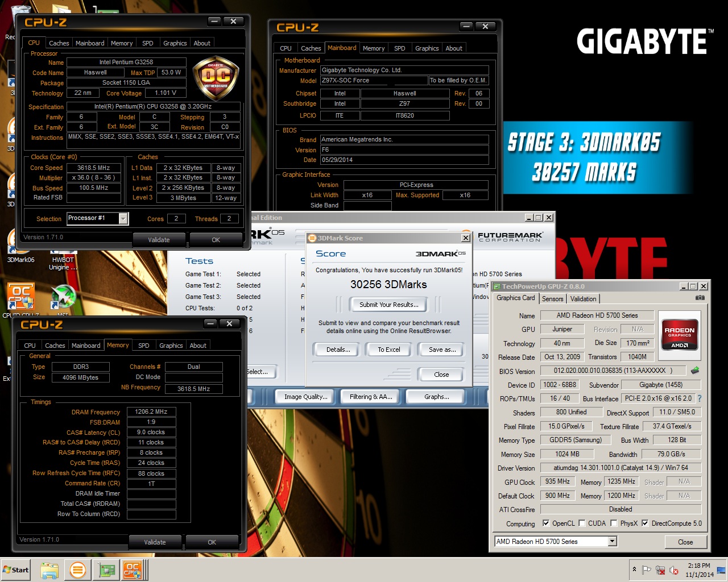The image size is (728, 582).
Task: Open the 3DMark06 desktop shortcut
Action: click(x=20, y=246)
